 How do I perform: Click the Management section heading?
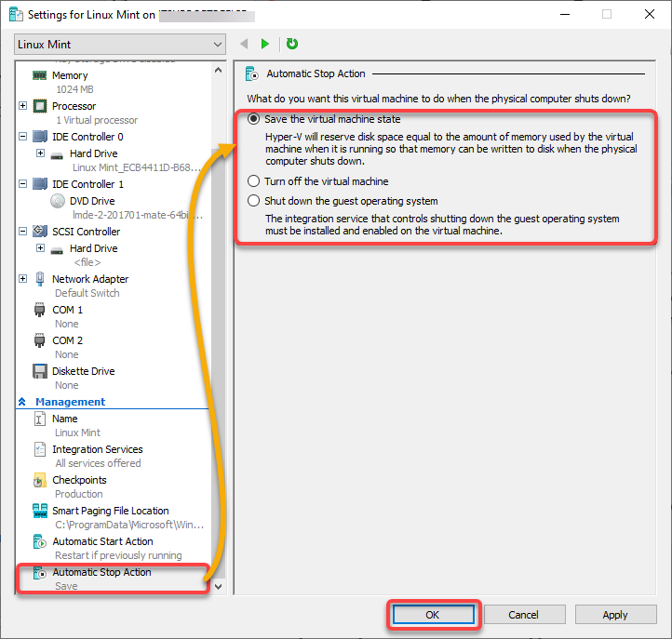[x=71, y=402]
